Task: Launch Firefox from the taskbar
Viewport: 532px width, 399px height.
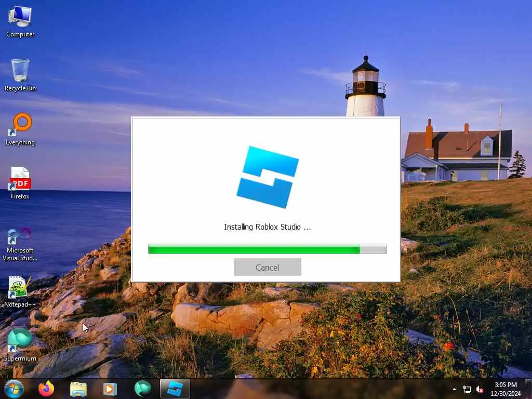Action: click(x=46, y=389)
